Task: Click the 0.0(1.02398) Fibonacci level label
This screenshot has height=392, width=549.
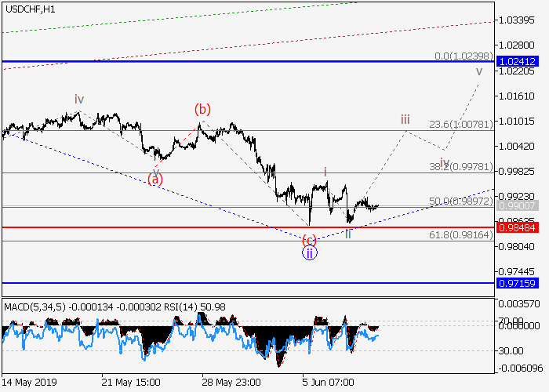Action: coord(464,56)
